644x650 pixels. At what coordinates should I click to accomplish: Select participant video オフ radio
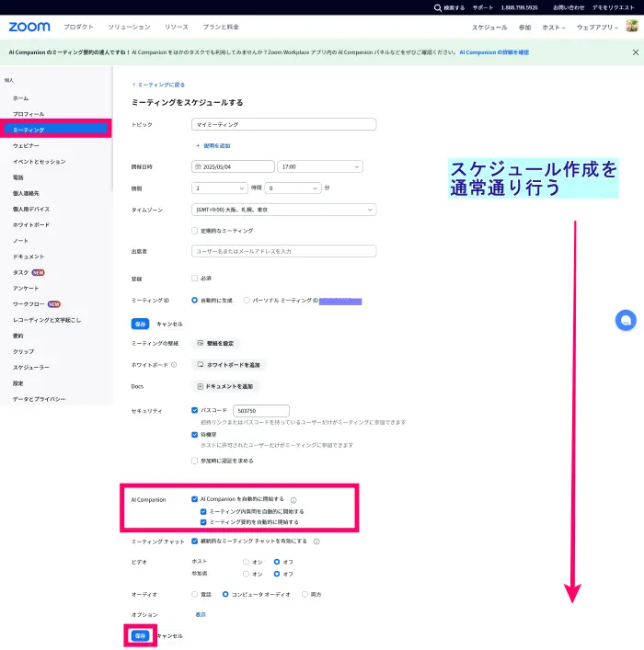277,574
